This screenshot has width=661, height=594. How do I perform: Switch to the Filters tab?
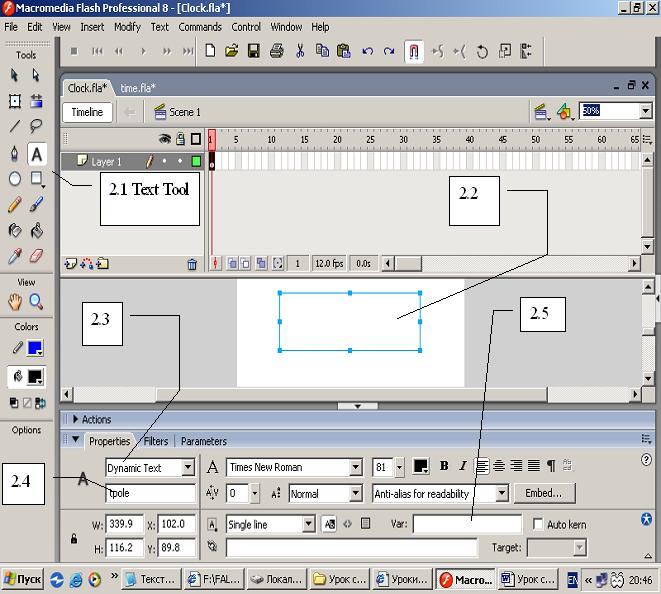click(156, 441)
